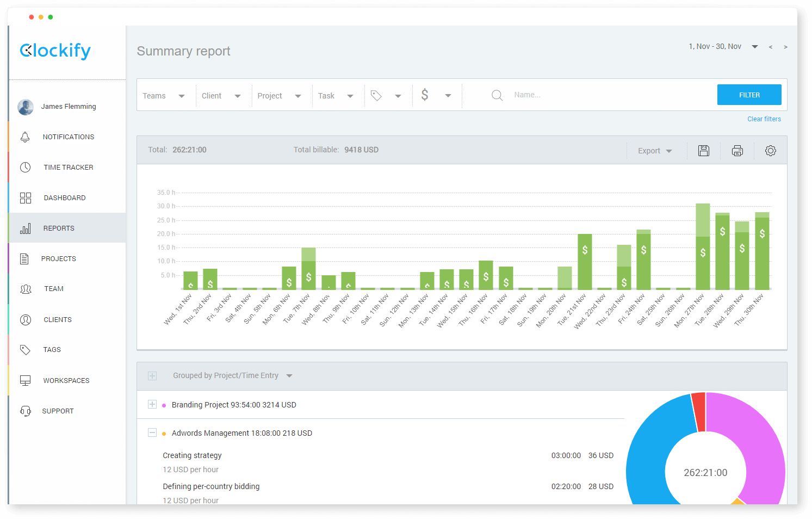The width and height of the screenshot is (812, 519).
Task: Click the Tags label icon
Action: (25, 350)
